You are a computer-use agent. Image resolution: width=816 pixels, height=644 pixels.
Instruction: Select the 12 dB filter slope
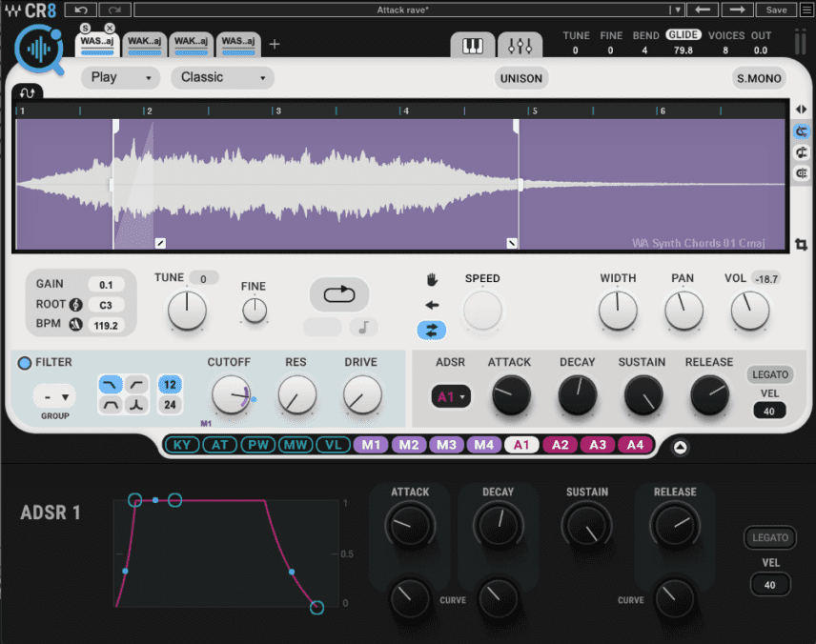pyautogui.click(x=171, y=385)
